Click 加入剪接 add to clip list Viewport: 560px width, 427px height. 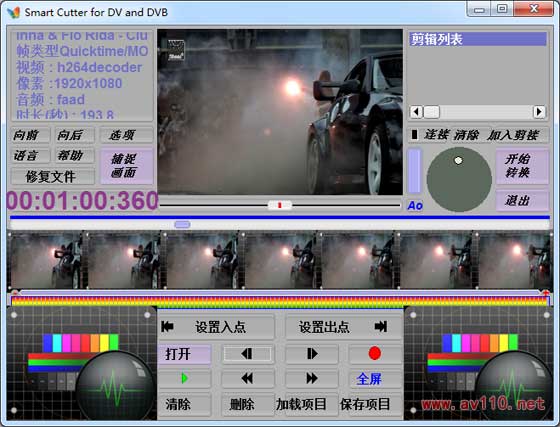pyautogui.click(x=513, y=135)
